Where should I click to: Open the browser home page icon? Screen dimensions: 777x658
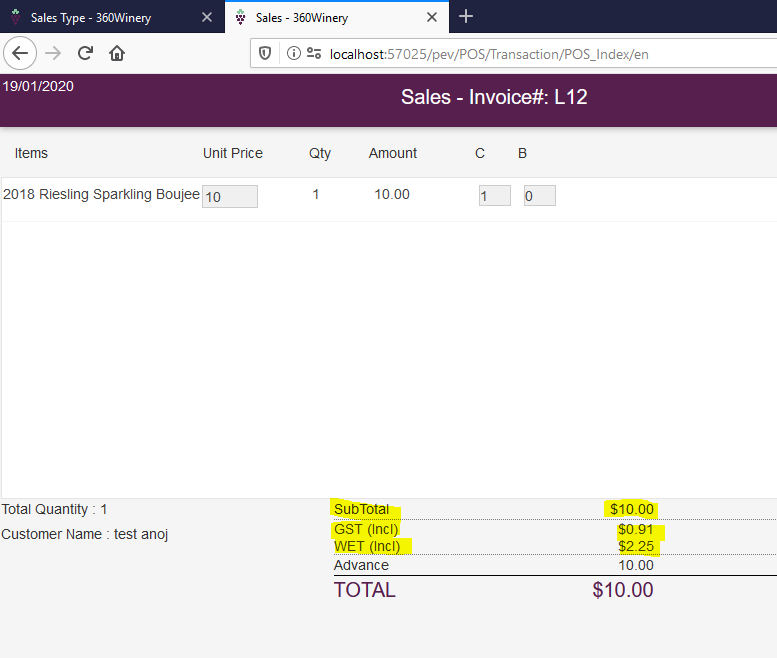coord(117,53)
